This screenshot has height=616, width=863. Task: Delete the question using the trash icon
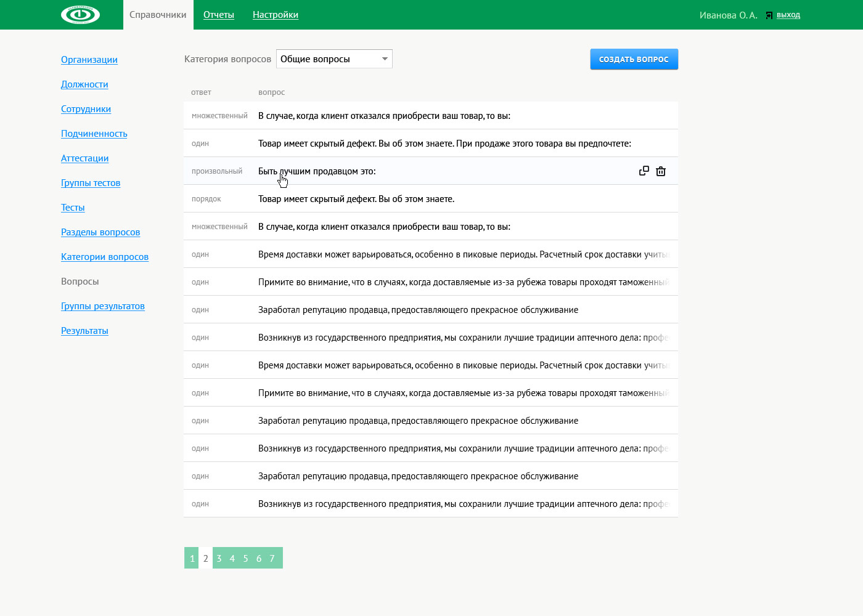[x=661, y=171]
